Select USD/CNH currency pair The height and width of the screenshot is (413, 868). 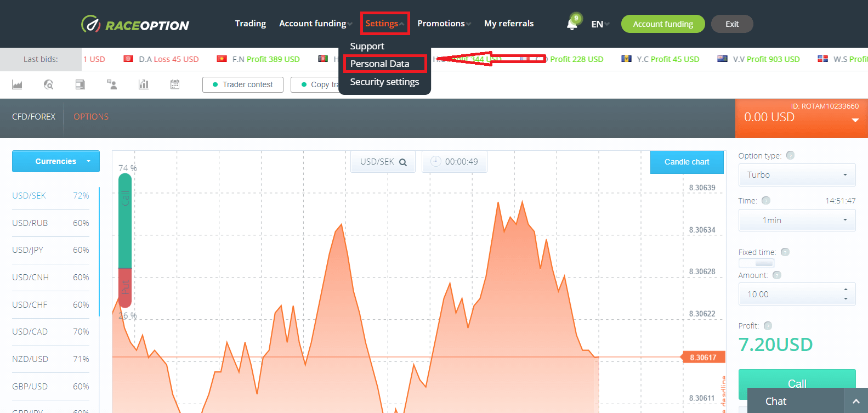tap(50, 278)
